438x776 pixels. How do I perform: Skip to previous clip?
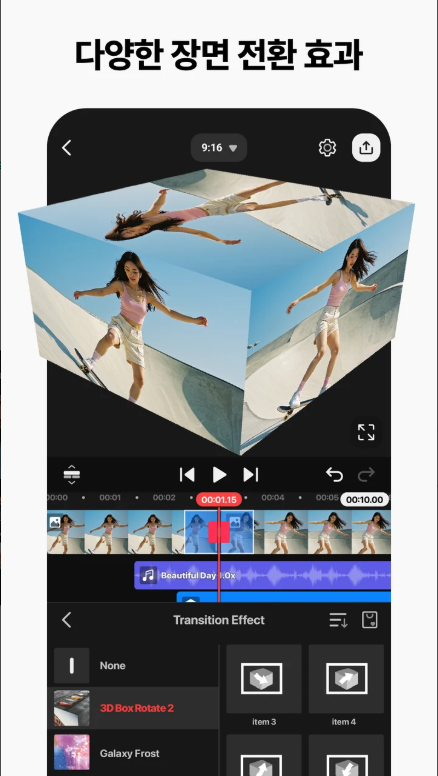187,475
